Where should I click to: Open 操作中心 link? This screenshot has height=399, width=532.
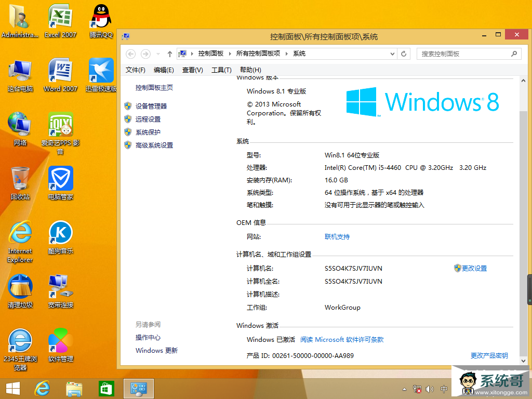coord(148,338)
